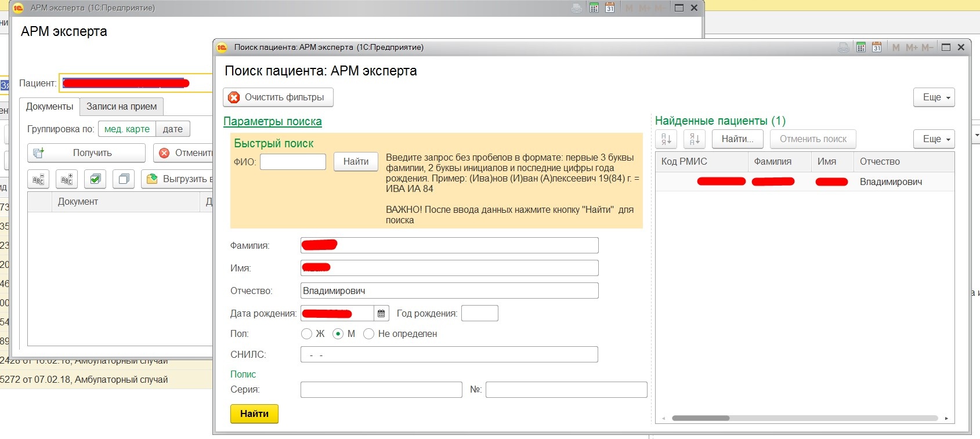
Task: Click the ФИО quick search field
Action: pyautogui.click(x=293, y=162)
